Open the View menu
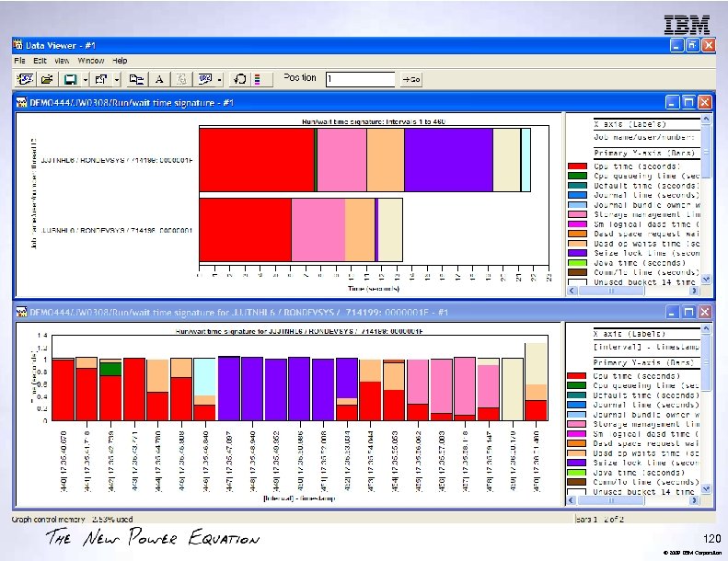Viewport: 728px width, 561px height. click(62, 61)
